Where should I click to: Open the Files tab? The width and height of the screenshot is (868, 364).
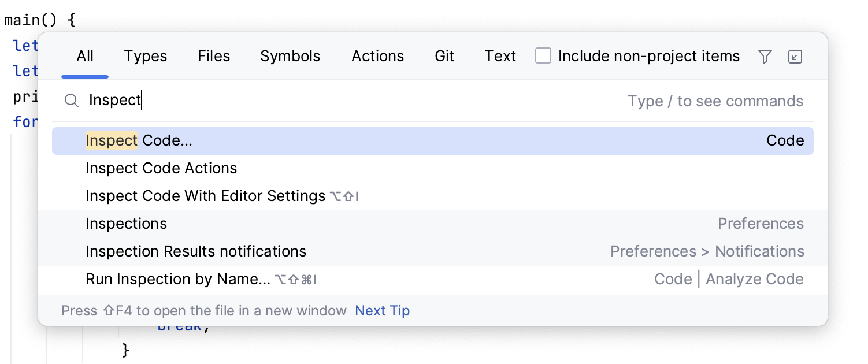point(214,56)
